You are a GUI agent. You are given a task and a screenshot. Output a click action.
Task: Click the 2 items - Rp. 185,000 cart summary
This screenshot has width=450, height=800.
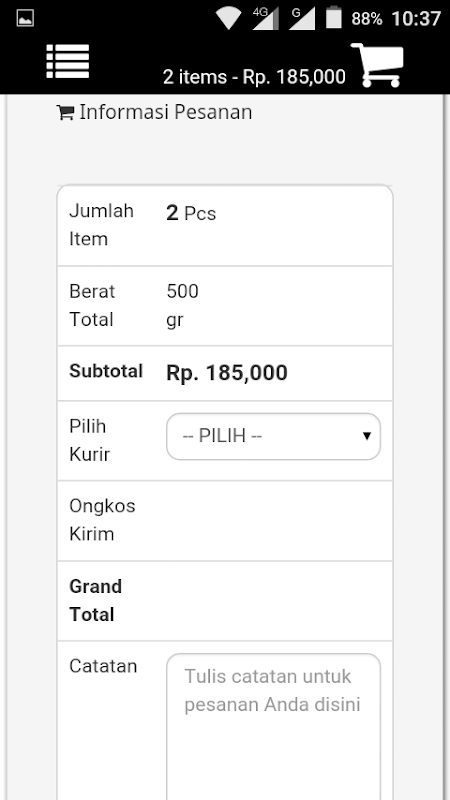click(x=254, y=77)
